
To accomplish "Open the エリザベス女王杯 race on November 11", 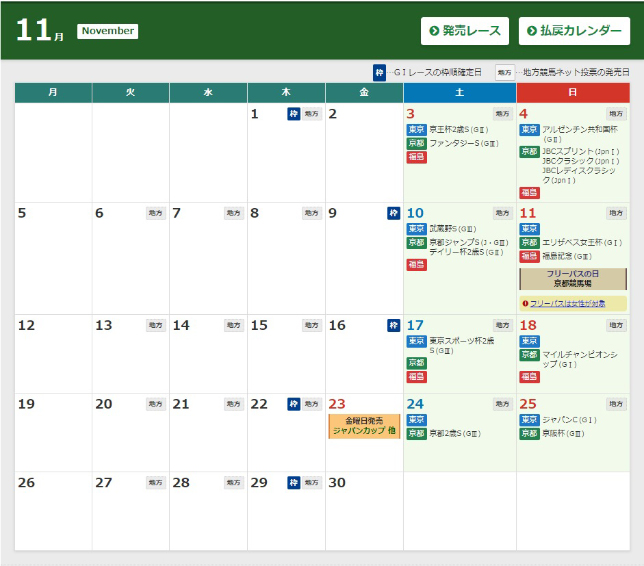I will point(582,243).
